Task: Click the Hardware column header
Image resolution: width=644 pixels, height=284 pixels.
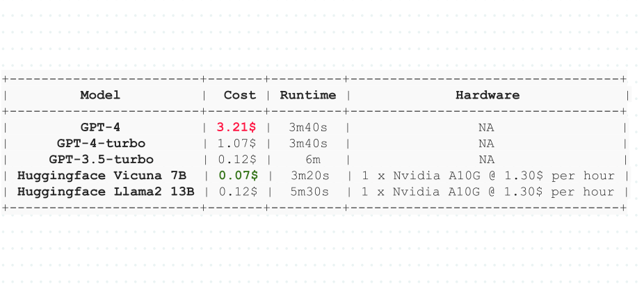Action: pos(487,95)
